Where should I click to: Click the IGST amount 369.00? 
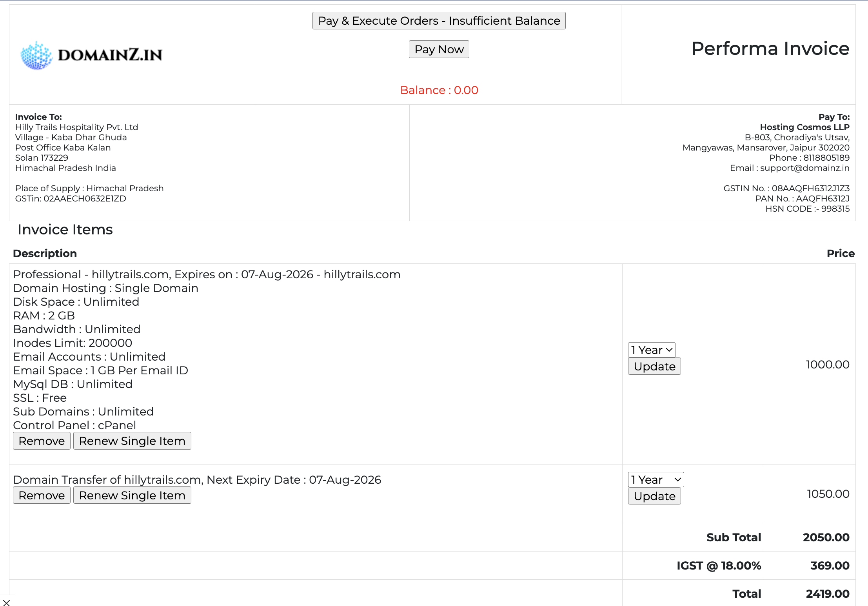pos(830,566)
